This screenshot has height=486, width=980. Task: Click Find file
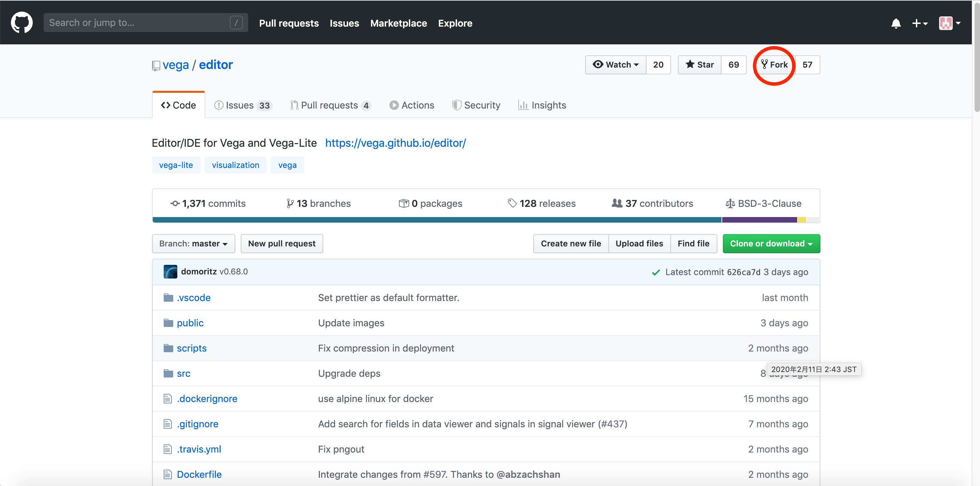tap(693, 243)
